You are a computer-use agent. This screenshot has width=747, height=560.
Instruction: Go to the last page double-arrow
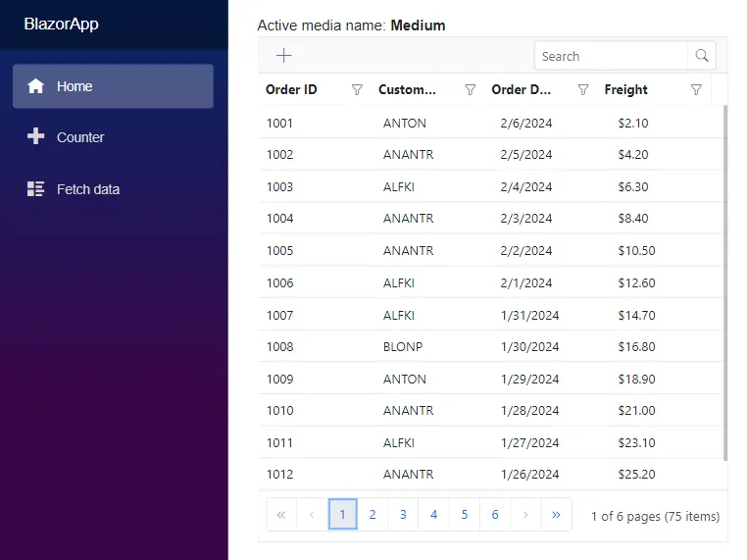pos(556,515)
